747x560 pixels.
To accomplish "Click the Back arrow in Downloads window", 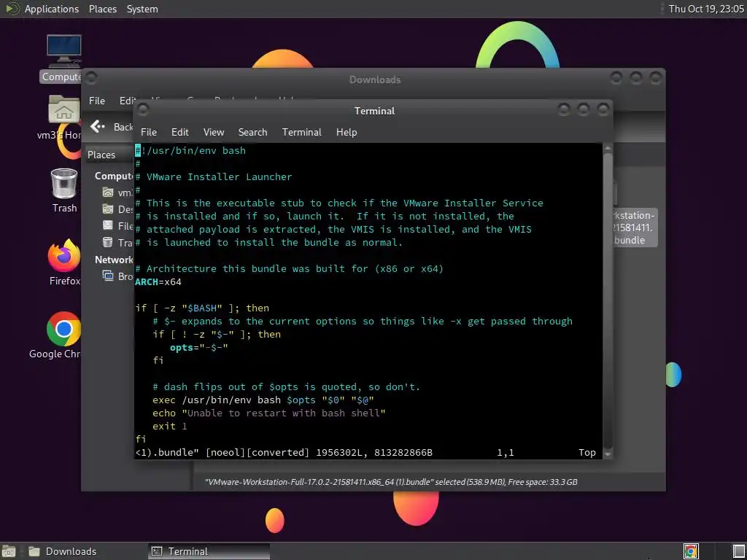I will [98, 126].
